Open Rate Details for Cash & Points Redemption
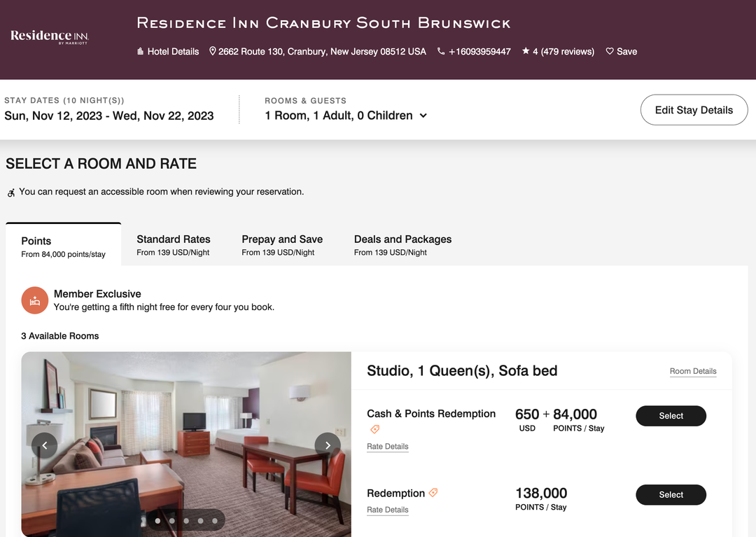The height and width of the screenshot is (537, 756). point(387,446)
